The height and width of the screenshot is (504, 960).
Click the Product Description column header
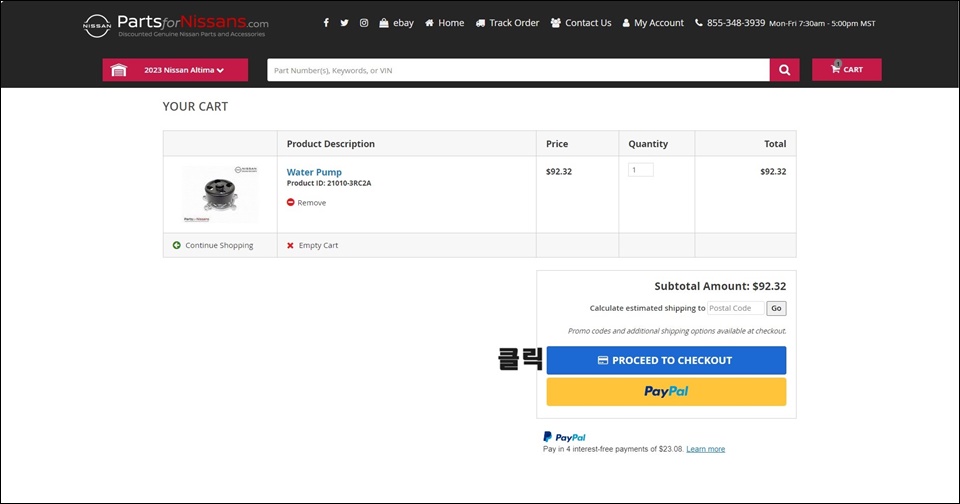331,144
